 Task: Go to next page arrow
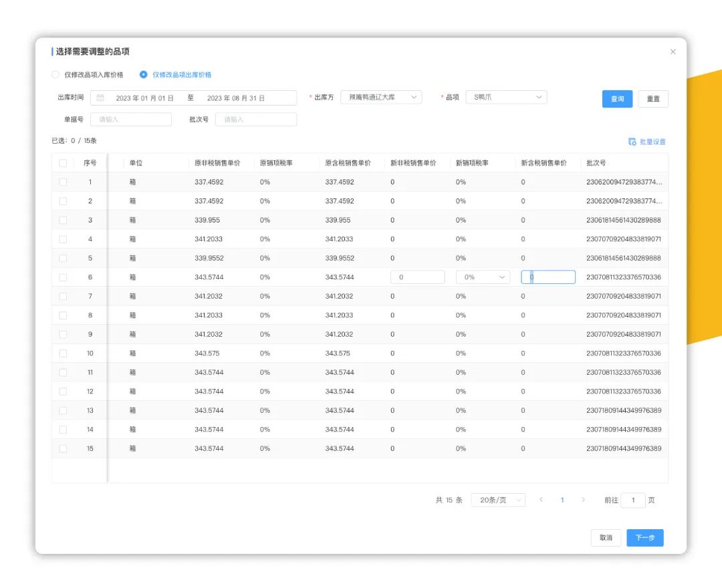583,500
